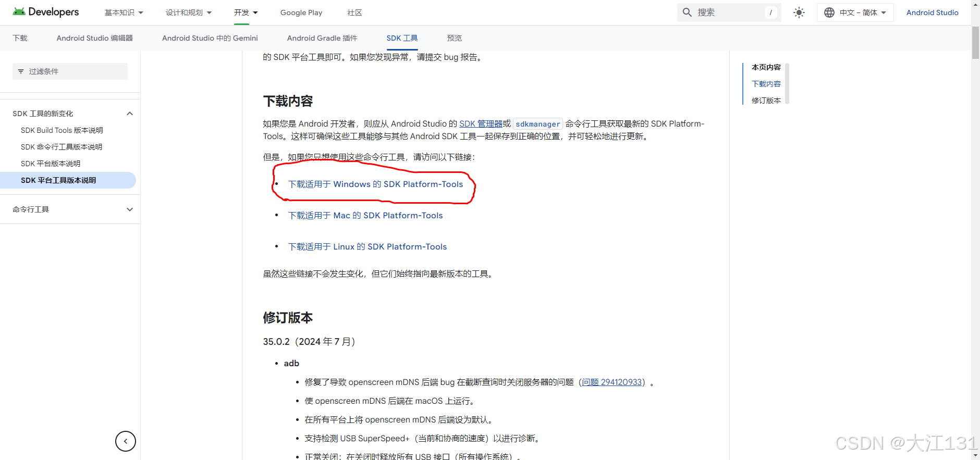Open the 中文 – 简体 language selector

855,13
